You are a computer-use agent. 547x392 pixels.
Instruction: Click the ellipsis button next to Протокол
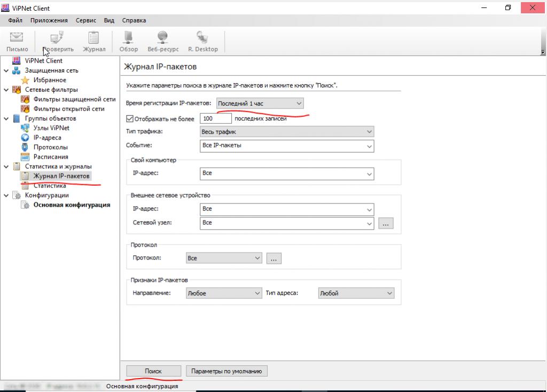pos(273,258)
